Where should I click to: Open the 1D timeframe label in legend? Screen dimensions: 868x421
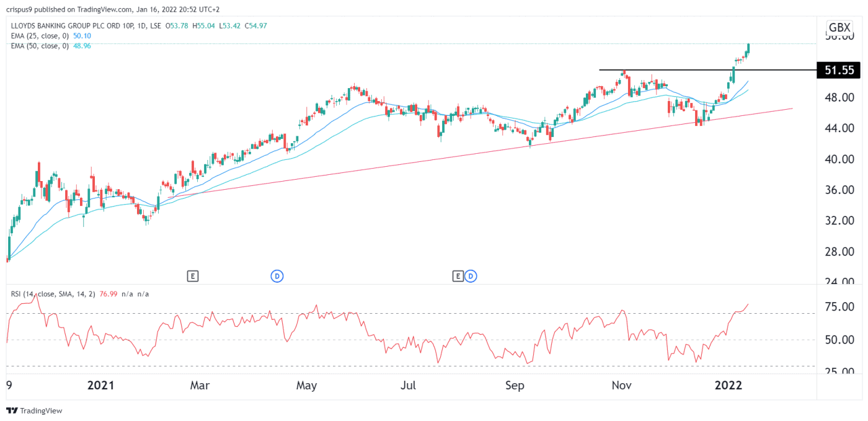pos(140,25)
